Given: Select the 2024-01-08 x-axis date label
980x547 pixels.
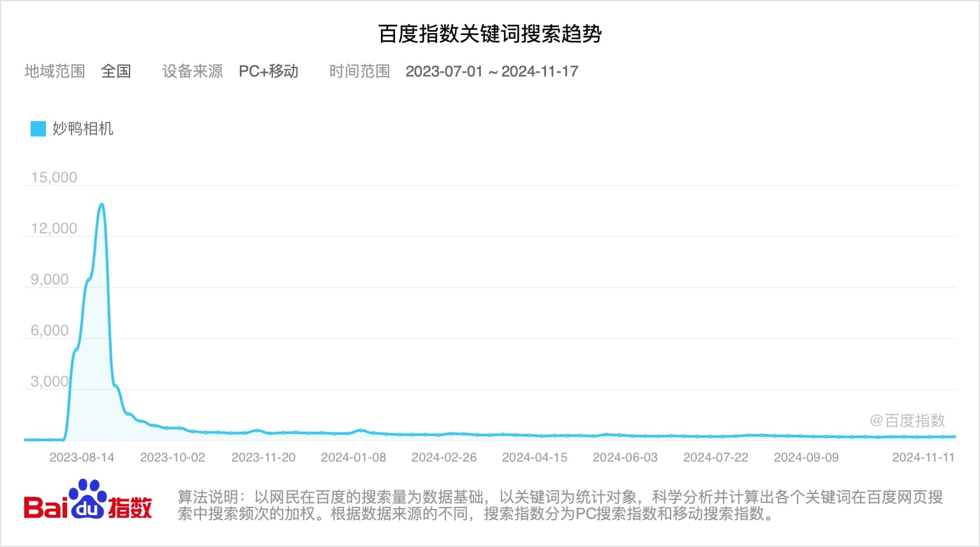Looking at the screenshot, I should (353, 457).
